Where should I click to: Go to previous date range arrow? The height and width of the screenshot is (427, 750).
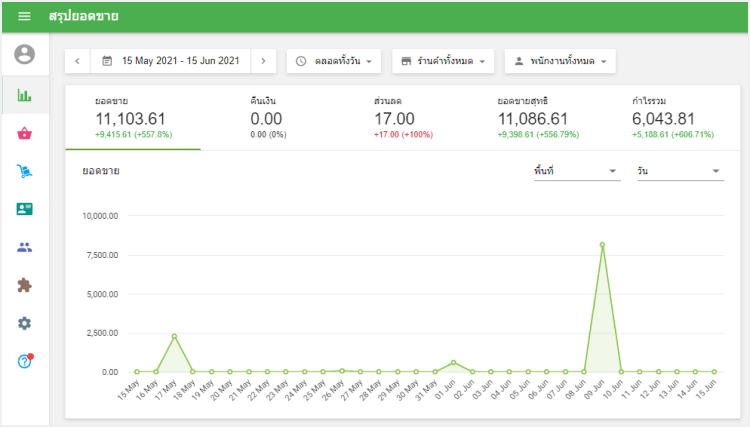[x=77, y=61]
